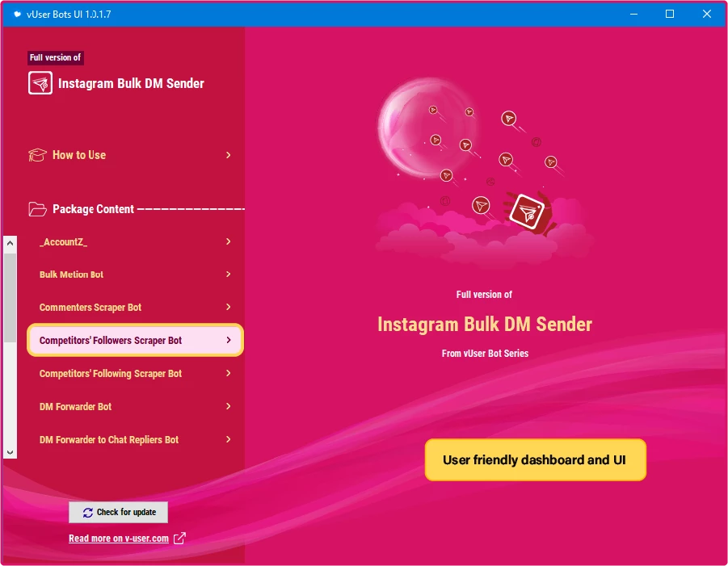Click the refresh icon in Check for update
The width and height of the screenshot is (728, 566).
coord(88,512)
